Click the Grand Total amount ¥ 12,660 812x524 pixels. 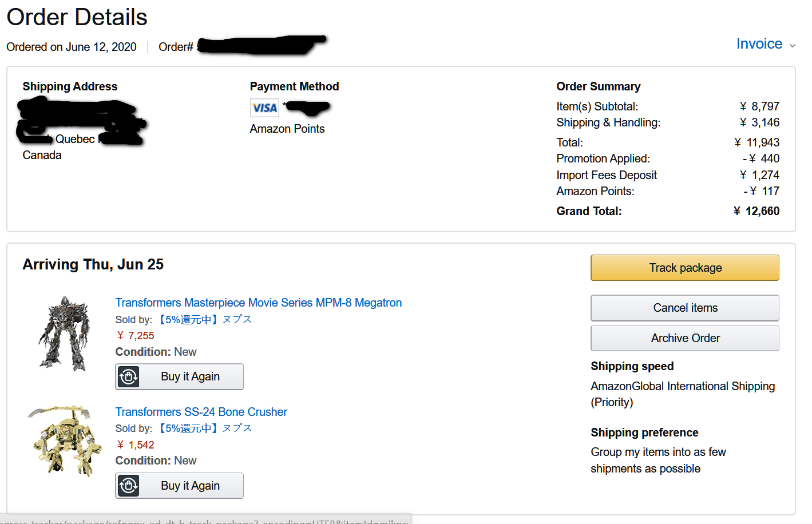point(756,211)
